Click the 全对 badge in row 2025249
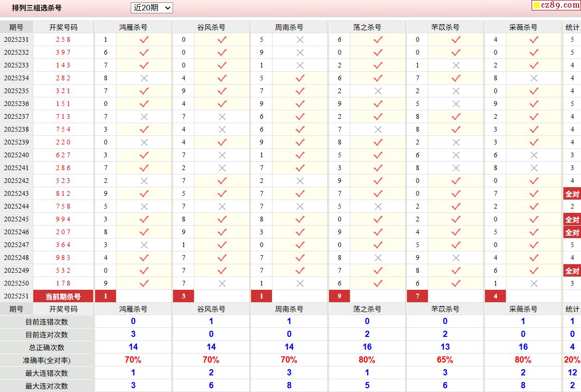The image size is (581, 392). tap(572, 271)
